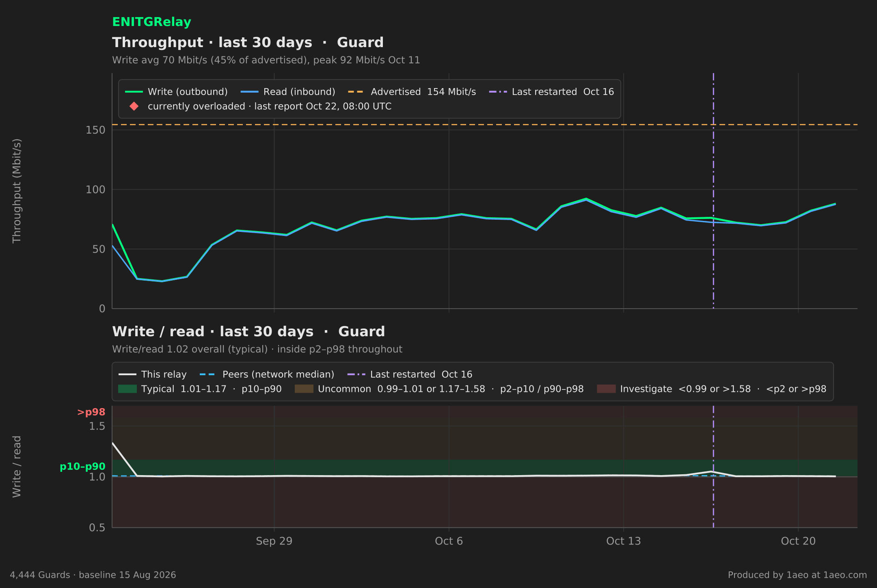
Task: Click the 100 tick on throughput axis
Action: click(95, 190)
